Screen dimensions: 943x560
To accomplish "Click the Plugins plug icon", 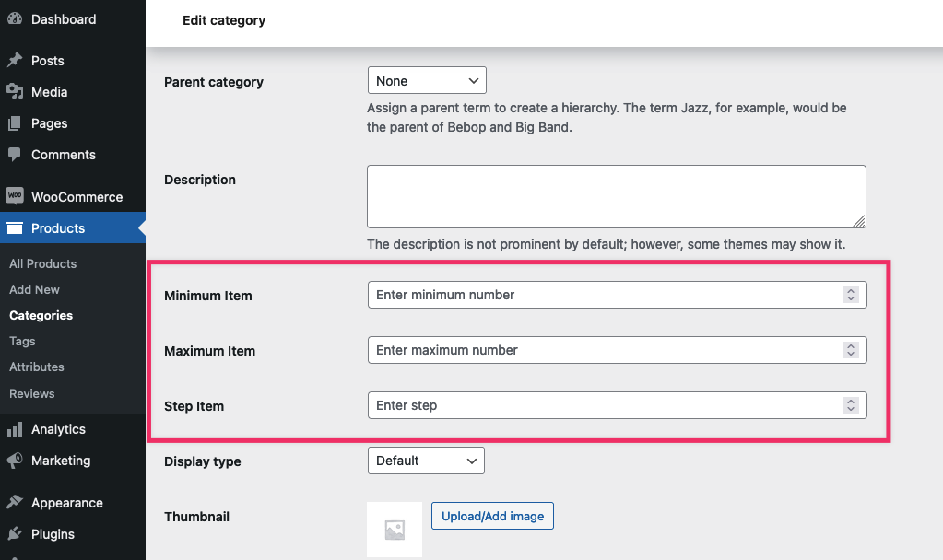I will click(15, 533).
